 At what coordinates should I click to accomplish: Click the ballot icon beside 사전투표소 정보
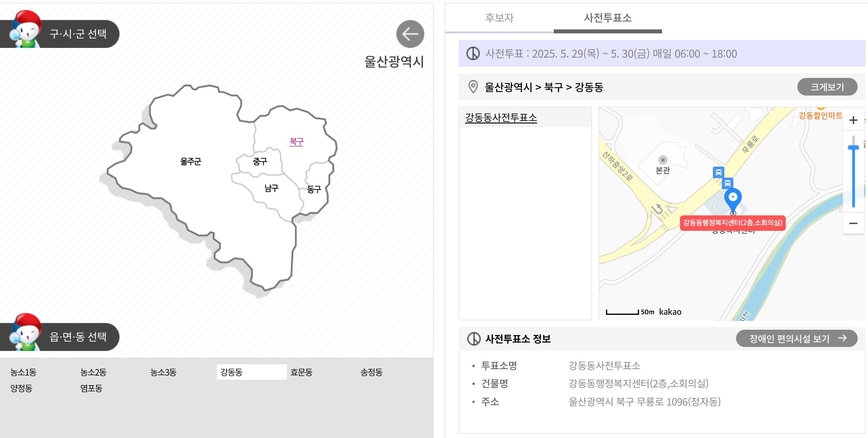click(x=474, y=339)
